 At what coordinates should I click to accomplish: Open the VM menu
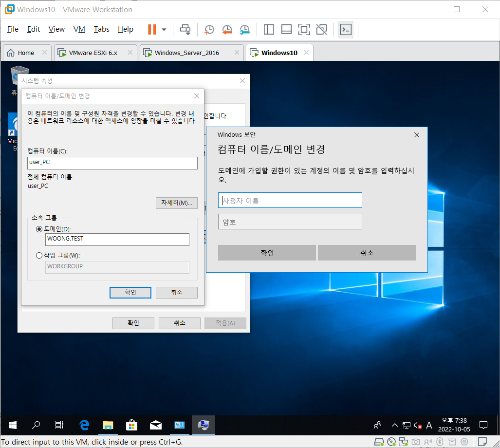(x=79, y=29)
